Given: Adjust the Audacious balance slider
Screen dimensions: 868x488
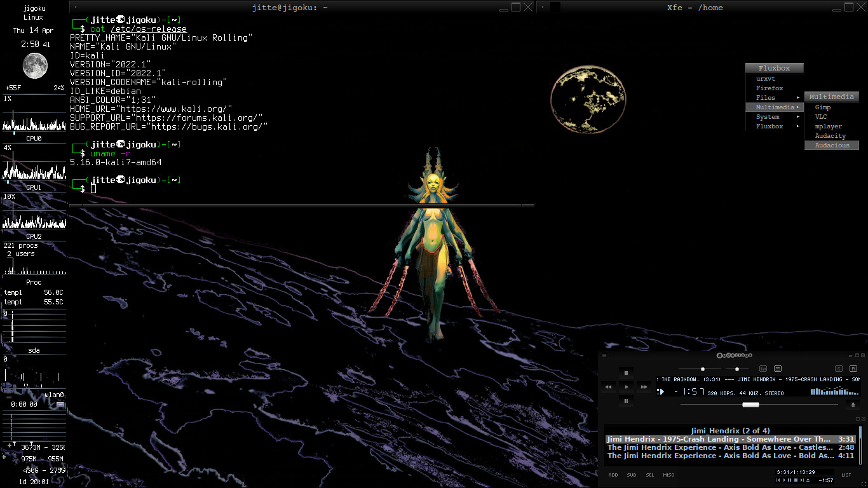Looking at the screenshot, I should click(737, 369).
